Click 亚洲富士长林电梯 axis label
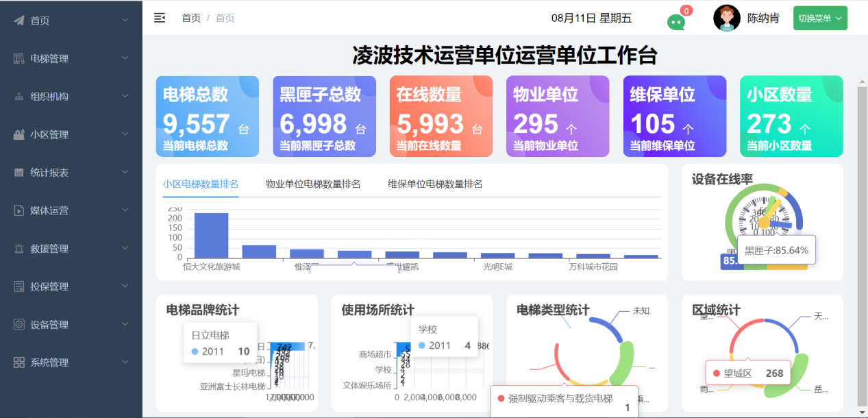 232,386
